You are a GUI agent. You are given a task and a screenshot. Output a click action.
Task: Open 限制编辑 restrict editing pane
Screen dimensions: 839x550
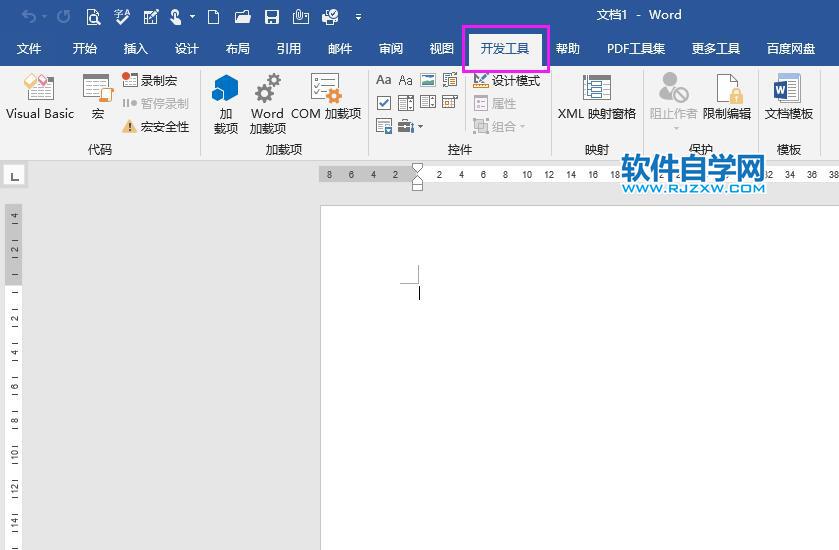point(727,96)
